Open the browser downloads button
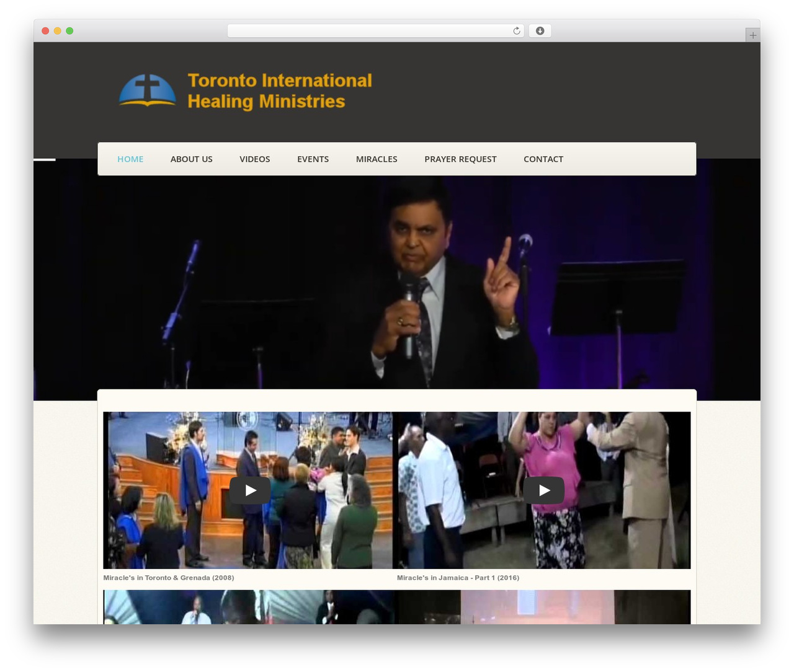This screenshot has height=672, width=794. pos(540,31)
